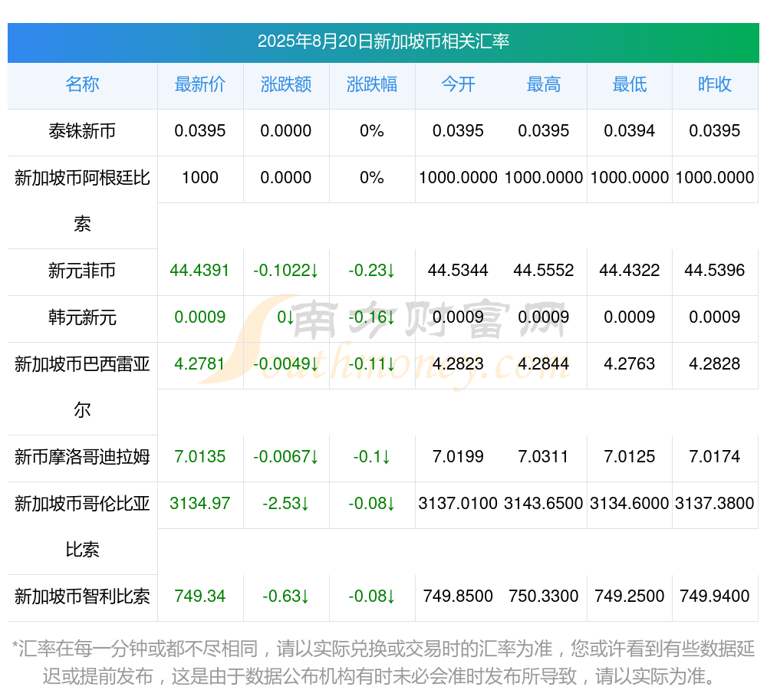Click the table title 2025年8月20日新加坡币相关汇率

pyautogui.click(x=383, y=41)
